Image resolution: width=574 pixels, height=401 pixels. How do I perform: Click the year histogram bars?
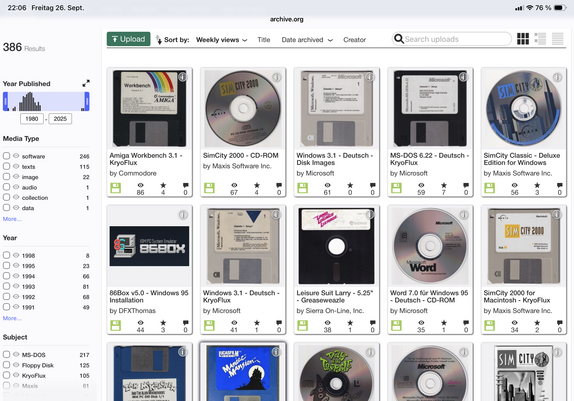pos(29,102)
